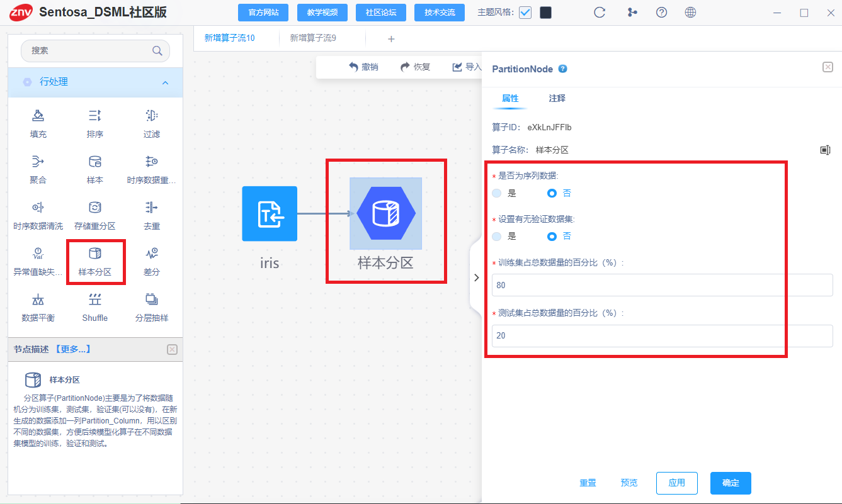Viewport: 842px width, 504px height.
Task: Click the 预览 link
Action: click(x=629, y=483)
